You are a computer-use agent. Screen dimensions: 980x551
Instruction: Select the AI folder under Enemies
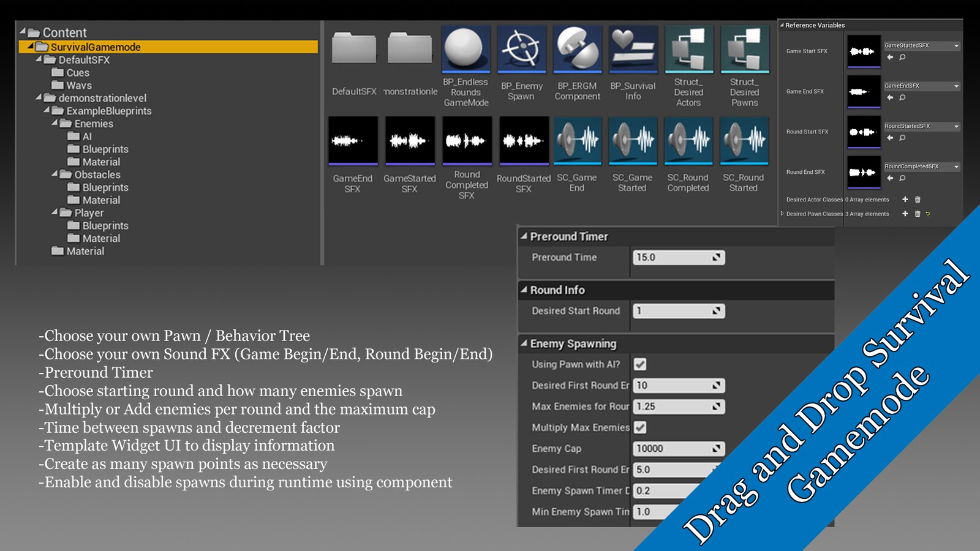86,137
